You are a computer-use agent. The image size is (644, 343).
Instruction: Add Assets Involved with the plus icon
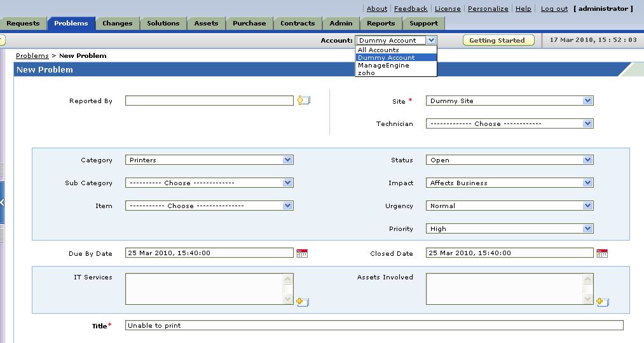click(603, 302)
